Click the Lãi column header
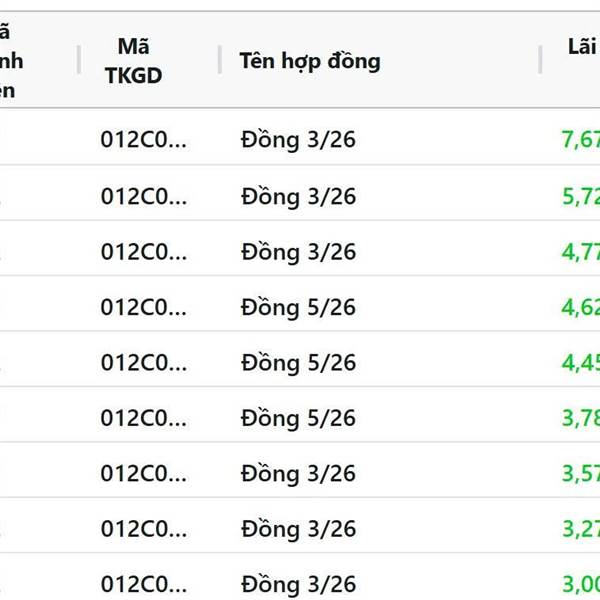Viewport: 600px width, 600px height. click(x=582, y=47)
